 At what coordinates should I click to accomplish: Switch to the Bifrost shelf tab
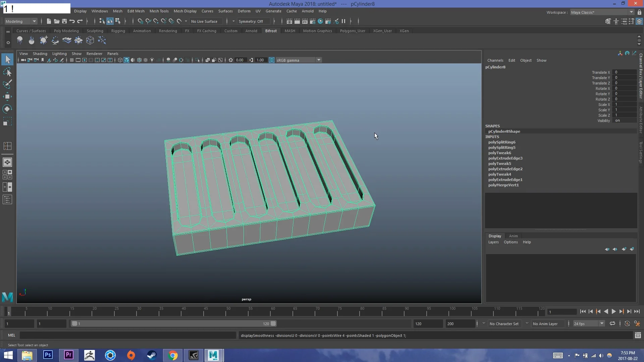point(271,31)
